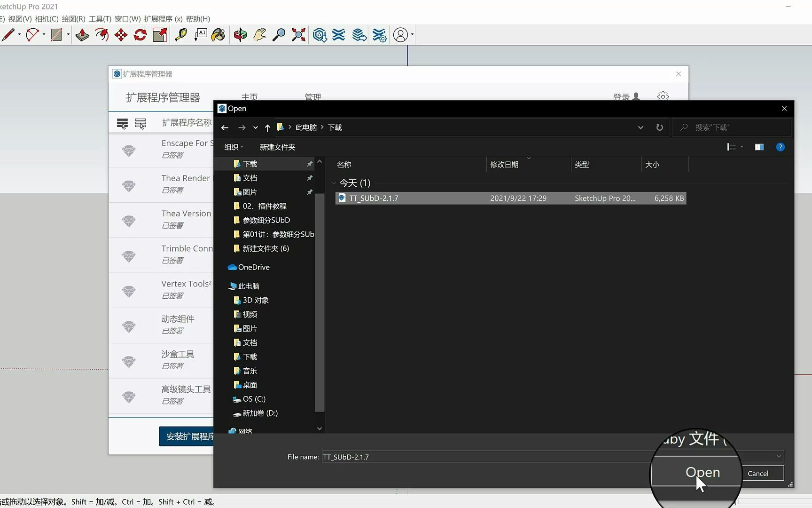Open the 3D Warehouse icon

coord(320,35)
